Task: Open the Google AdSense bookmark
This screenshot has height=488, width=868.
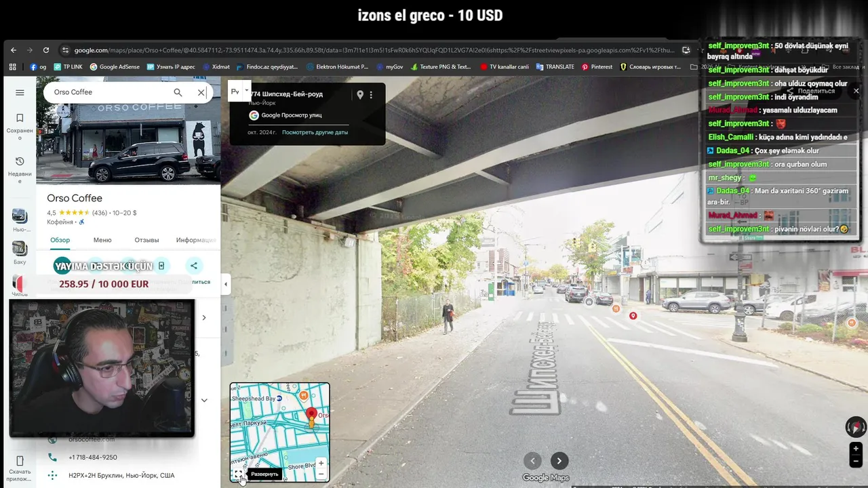Action: pos(115,67)
